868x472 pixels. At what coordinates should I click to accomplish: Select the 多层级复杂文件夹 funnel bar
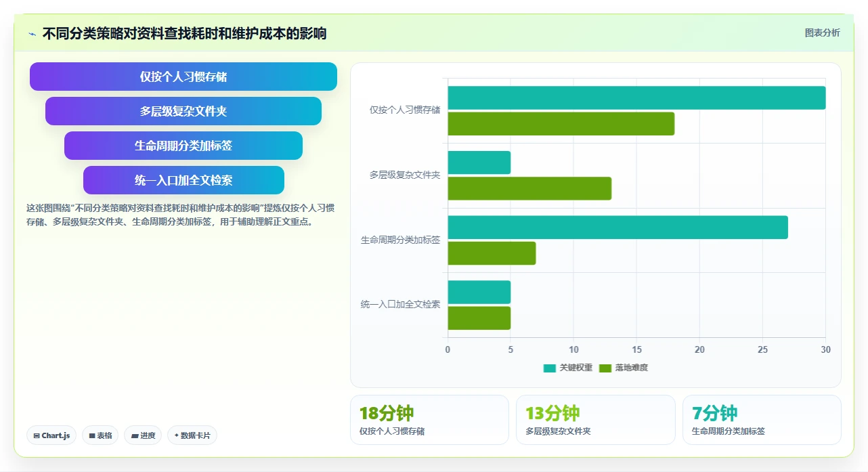coord(183,111)
